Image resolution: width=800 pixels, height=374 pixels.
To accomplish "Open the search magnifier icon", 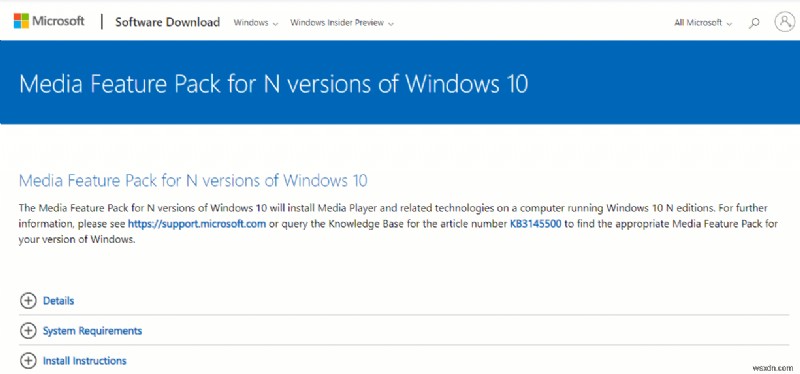I will 754,23.
